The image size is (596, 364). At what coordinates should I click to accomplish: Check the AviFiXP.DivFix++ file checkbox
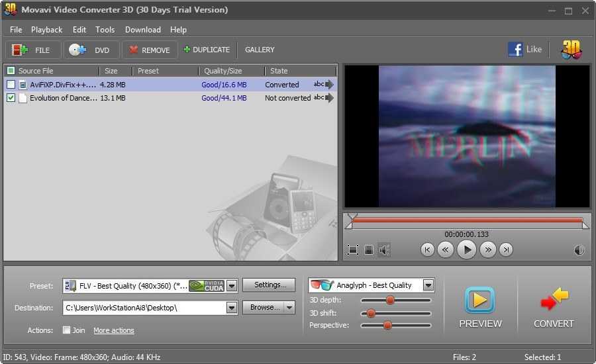pos(11,84)
